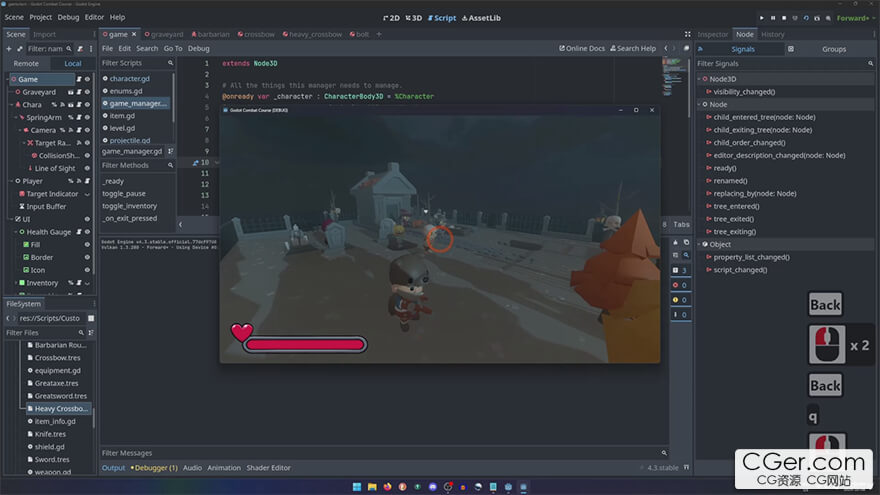Collapse the Node signals group
Image resolution: width=880 pixels, height=495 pixels.
pyautogui.click(x=699, y=104)
